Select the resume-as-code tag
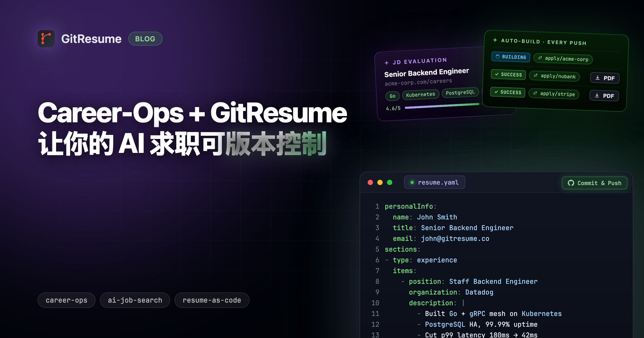This screenshot has width=644, height=338. pyautogui.click(x=212, y=300)
